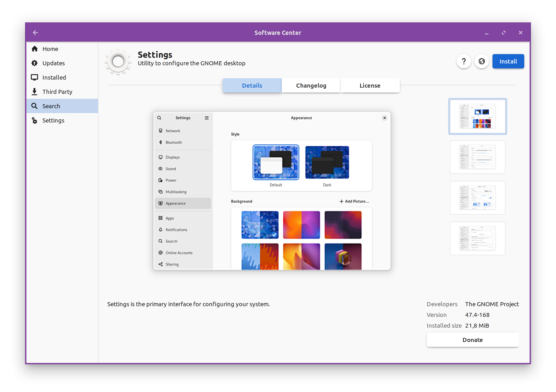The height and width of the screenshot is (392, 556).
Task: Open the Installed section
Action: click(54, 77)
